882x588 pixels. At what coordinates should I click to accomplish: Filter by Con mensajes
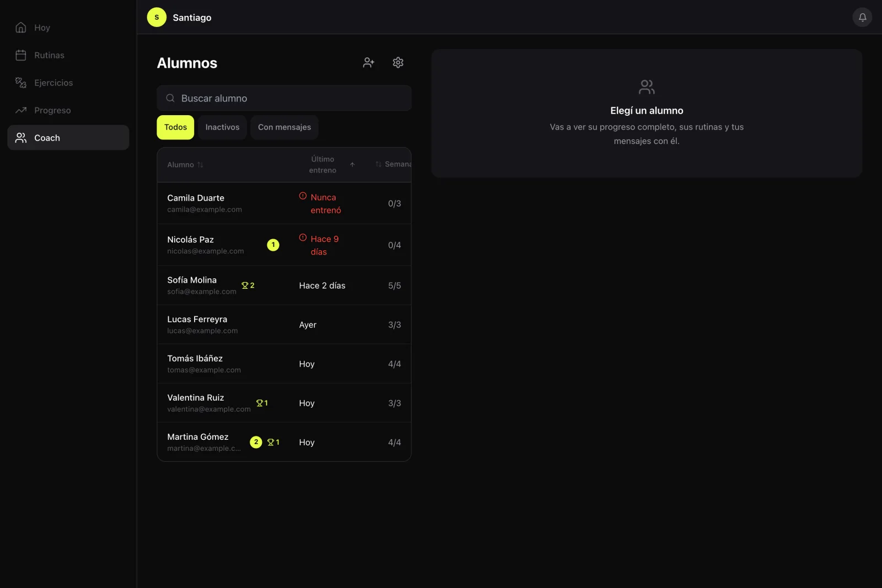tap(284, 127)
